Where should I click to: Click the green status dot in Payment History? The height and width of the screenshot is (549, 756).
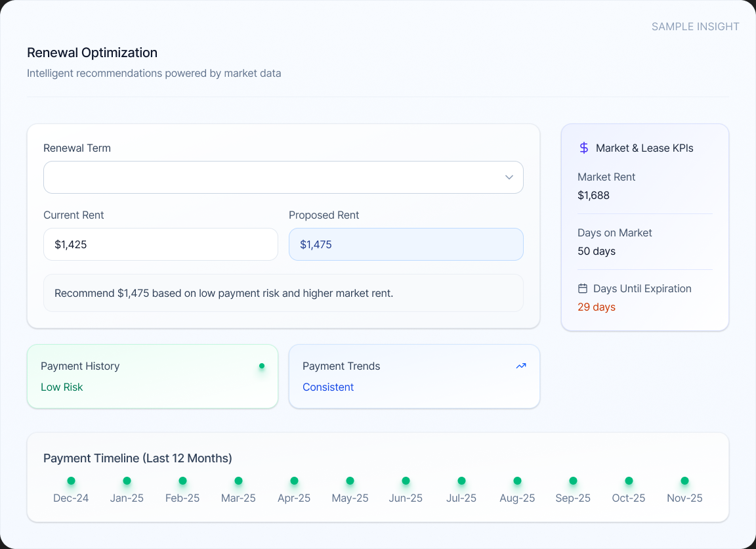click(x=262, y=366)
